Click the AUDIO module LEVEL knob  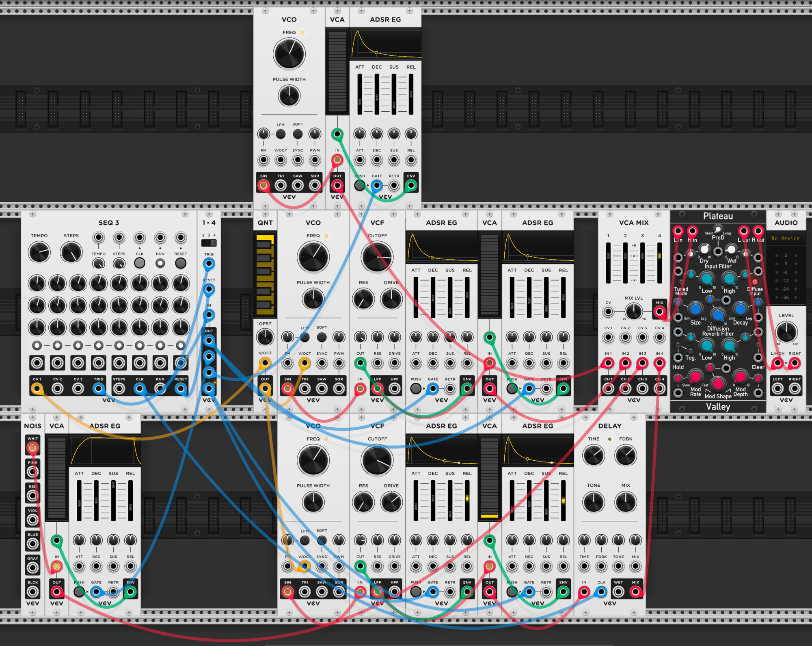(786, 332)
